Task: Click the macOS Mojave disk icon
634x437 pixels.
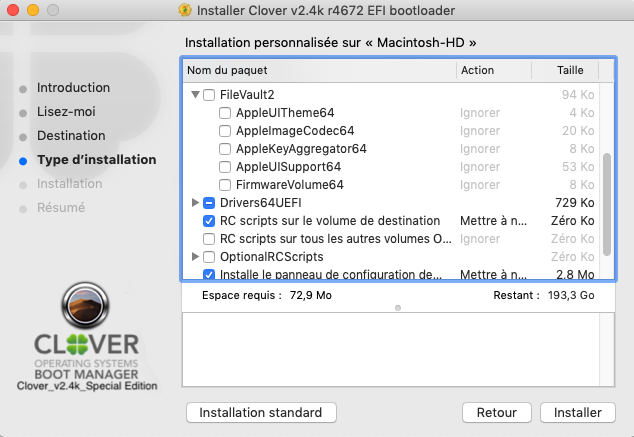Action: (x=85, y=305)
